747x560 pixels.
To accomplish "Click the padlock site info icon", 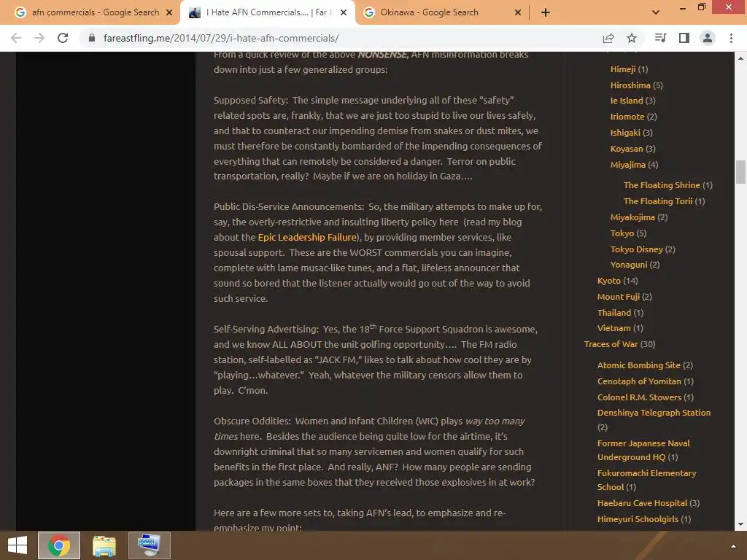I will (x=92, y=38).
